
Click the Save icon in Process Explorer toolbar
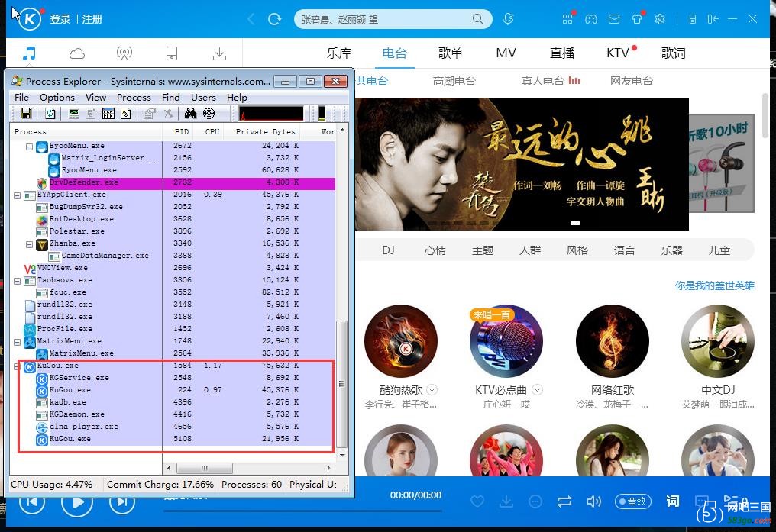tap(26, 113)
